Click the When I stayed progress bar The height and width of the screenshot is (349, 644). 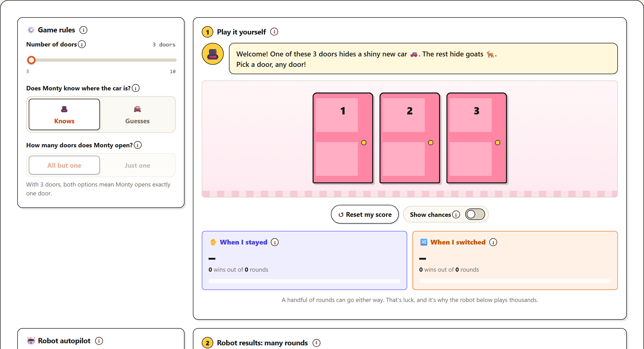(304, 281)
